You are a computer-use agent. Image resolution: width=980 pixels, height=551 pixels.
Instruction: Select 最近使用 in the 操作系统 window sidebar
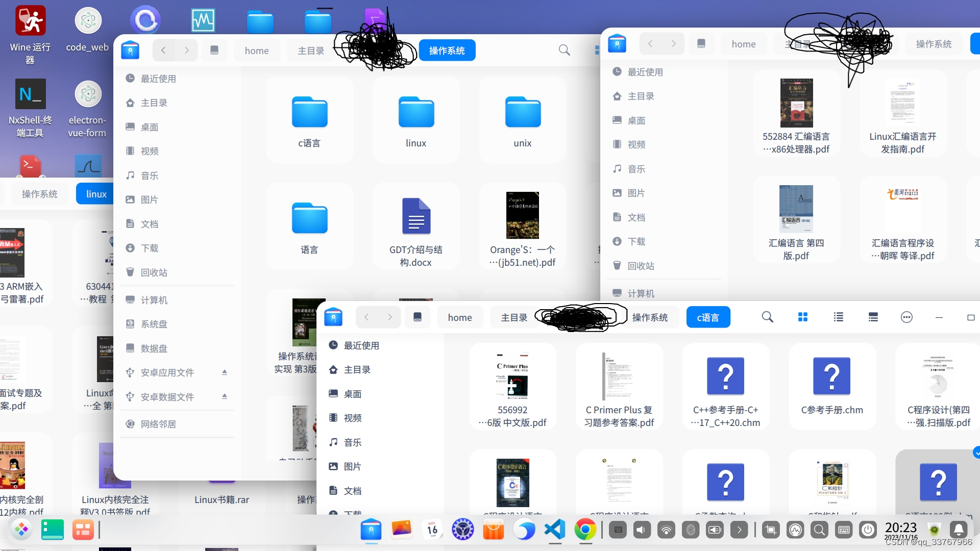coord(177,79)
